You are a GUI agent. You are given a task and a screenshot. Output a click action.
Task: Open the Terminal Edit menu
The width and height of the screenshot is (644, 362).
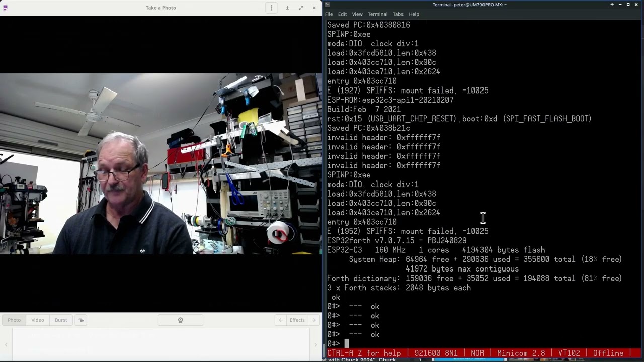pos(342,14)
